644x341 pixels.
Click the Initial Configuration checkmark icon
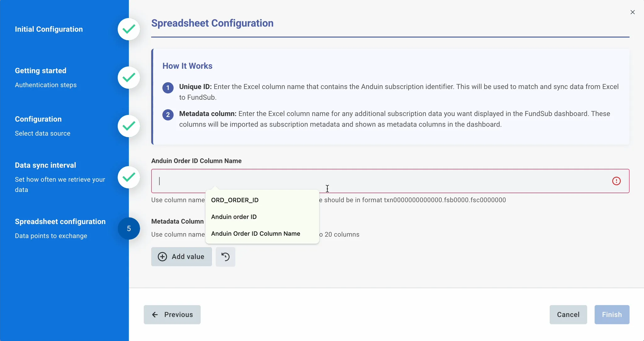point(129,29)
